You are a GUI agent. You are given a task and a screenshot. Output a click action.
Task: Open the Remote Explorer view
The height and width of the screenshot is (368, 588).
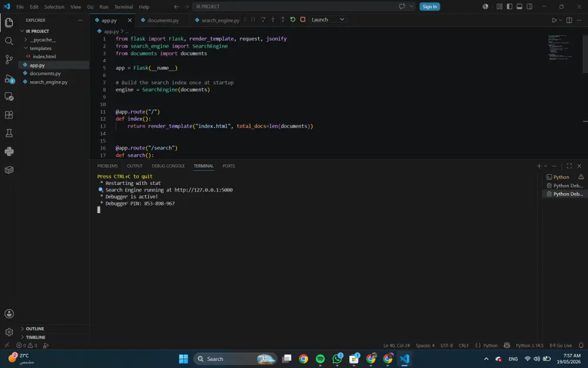pyautogui.click(x=9, y=97)
